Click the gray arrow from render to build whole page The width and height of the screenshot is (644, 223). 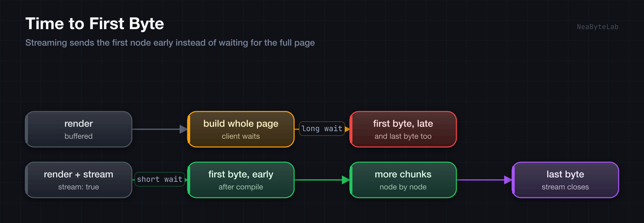(x=160, y=129)
